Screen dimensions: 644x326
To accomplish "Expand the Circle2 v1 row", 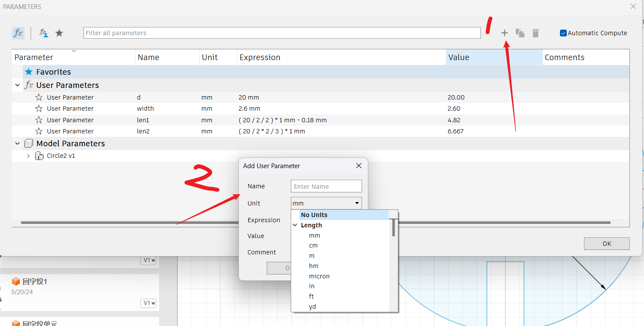I will pyautogui.click(x=28, y=156).
